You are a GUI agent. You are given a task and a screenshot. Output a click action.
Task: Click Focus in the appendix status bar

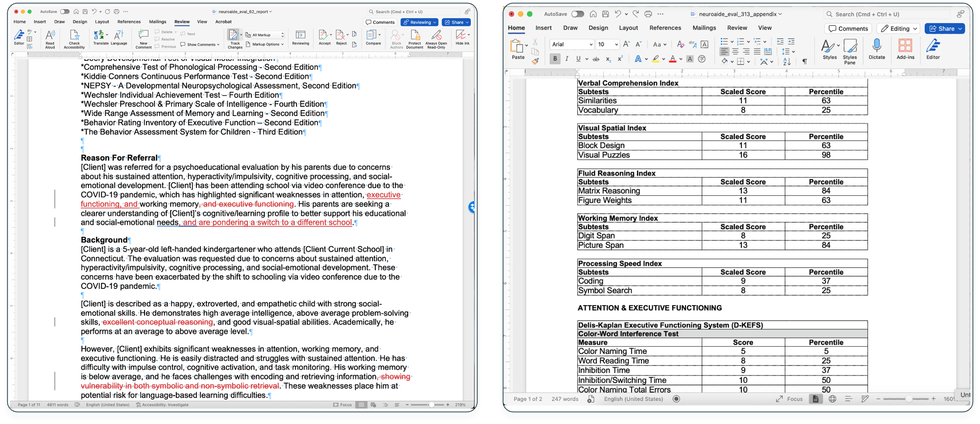point(789,399)
